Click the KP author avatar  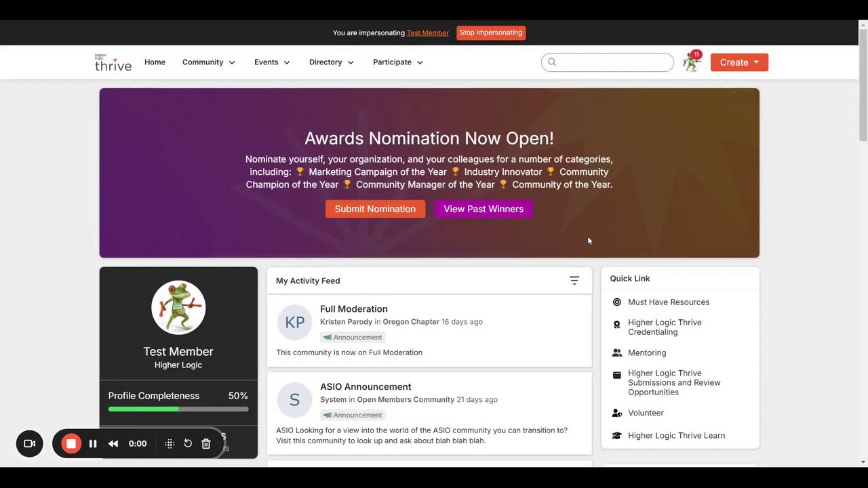point(294,323)
